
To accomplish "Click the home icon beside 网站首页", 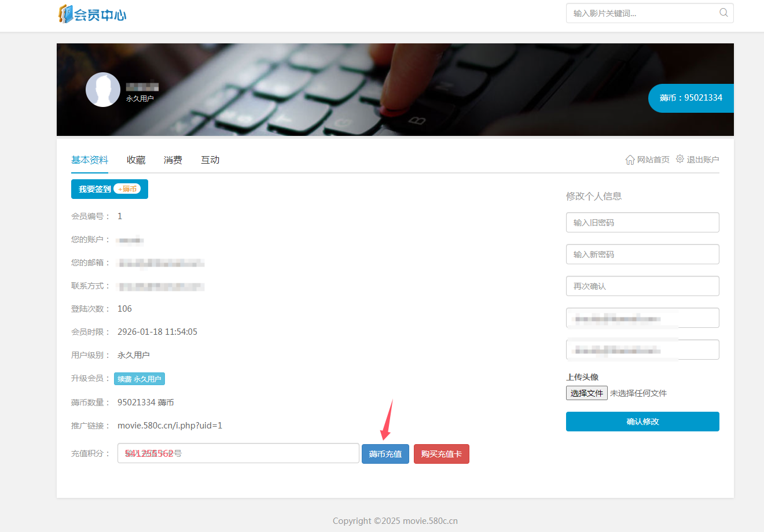I will point(630,160).
